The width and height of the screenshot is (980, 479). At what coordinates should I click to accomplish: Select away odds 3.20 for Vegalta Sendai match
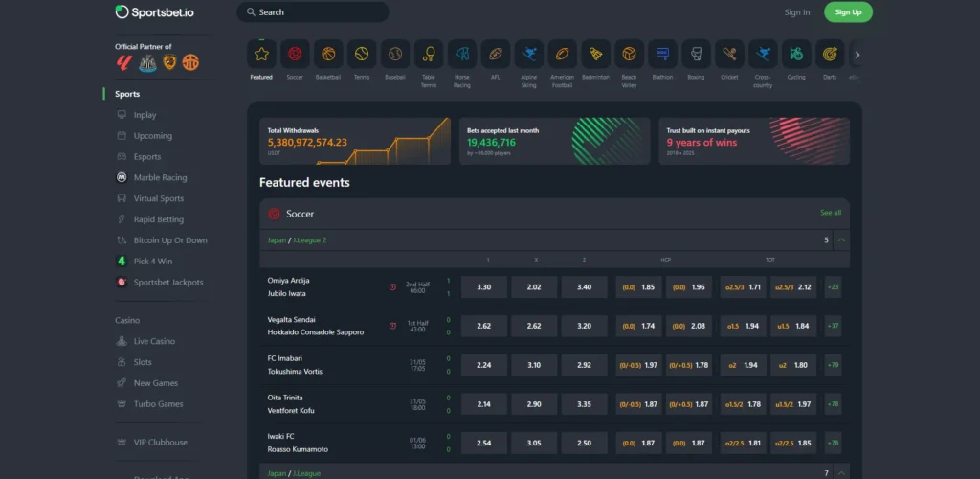pos(585,326)
